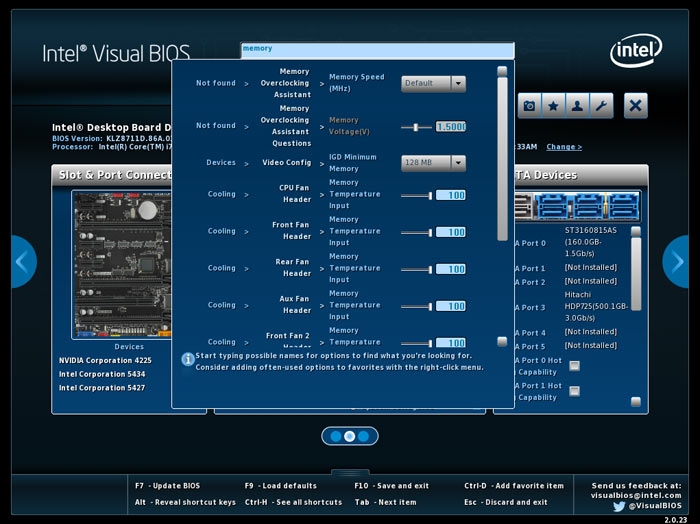Click the info icon in search hint
The height and width of the screenshot is (524, 700).
(x=188, y=359)
